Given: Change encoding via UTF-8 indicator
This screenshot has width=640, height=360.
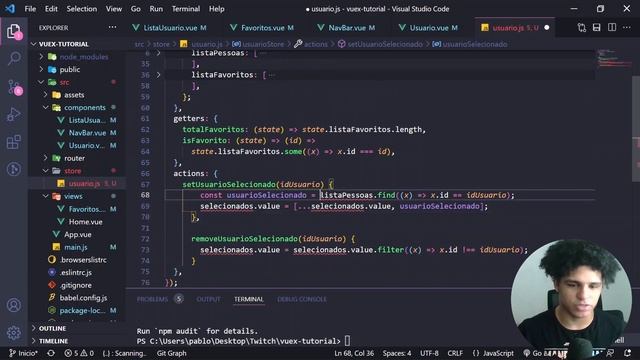Looking at the screenshot, I should coord(429,353).
